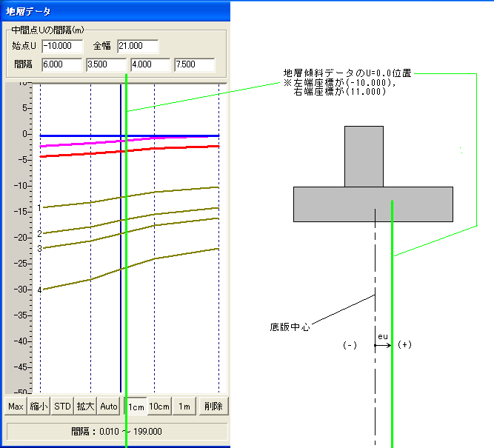Click the Auto scale button
Screen dimensions: 494x448
click(x=109, y=406)
